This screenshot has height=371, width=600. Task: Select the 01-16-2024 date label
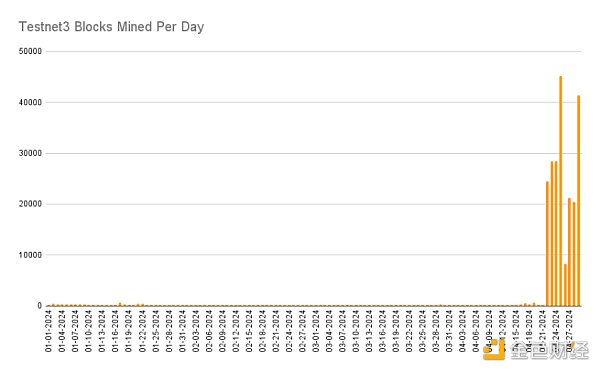click(115, 331)
